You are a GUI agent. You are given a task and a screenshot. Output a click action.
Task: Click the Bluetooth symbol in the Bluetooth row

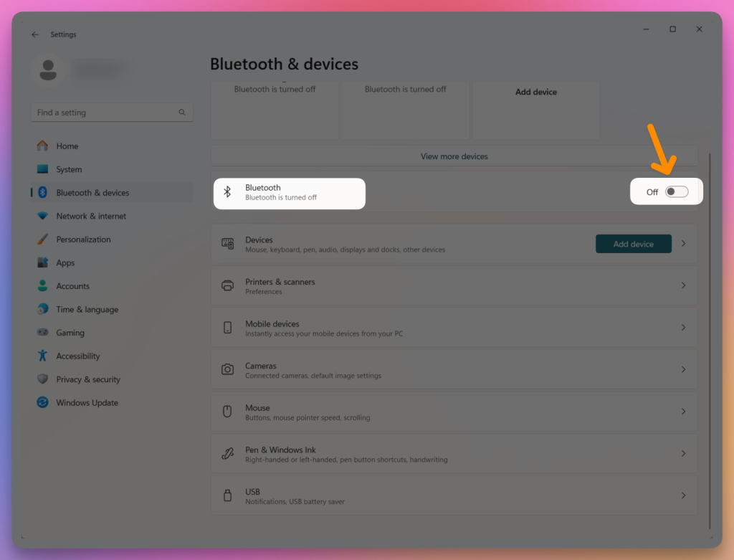(x=227, y=192)
